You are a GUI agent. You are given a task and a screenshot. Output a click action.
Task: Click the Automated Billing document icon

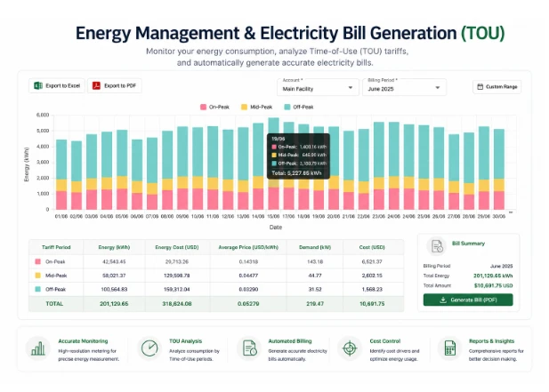tap(250, 348)
